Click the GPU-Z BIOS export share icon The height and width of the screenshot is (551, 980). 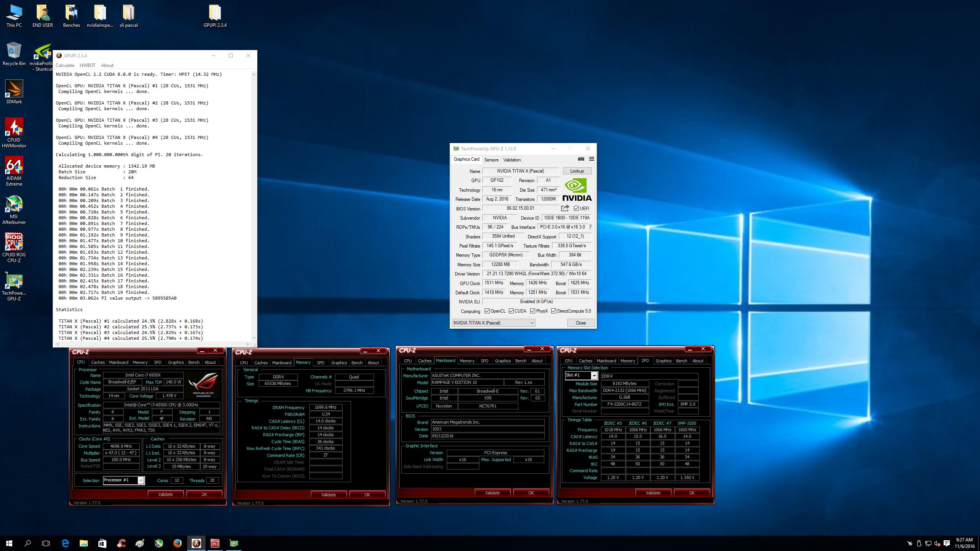pyautogui.click(x=565, y=208)
